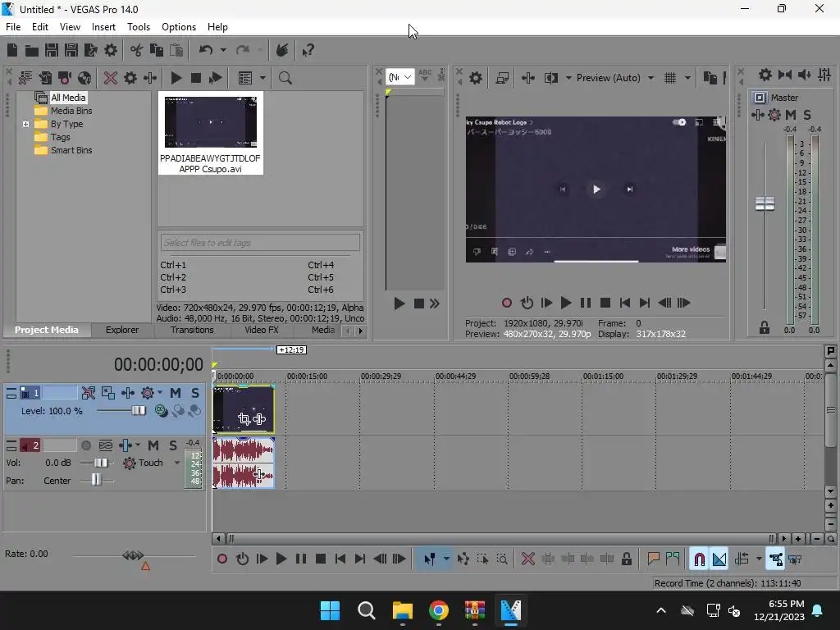Click the Copy icon in main toolbar

coord(157,50)
